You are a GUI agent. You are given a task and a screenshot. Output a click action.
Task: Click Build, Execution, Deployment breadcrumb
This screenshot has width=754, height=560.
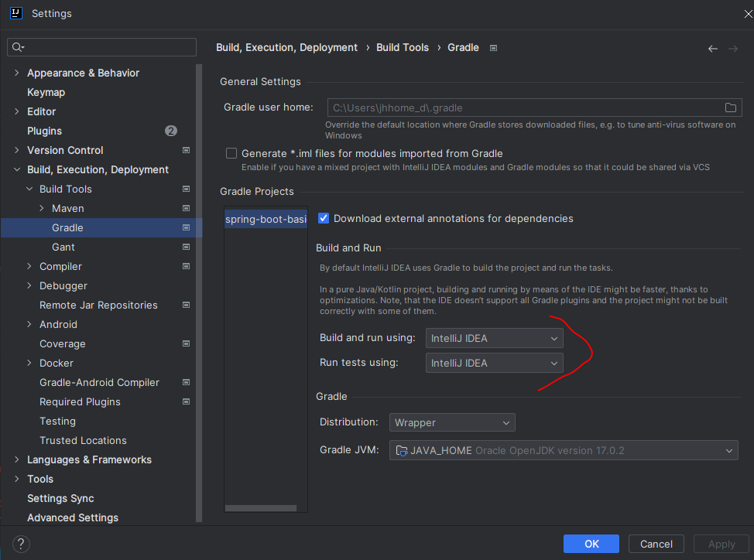[x=286, y=47]
